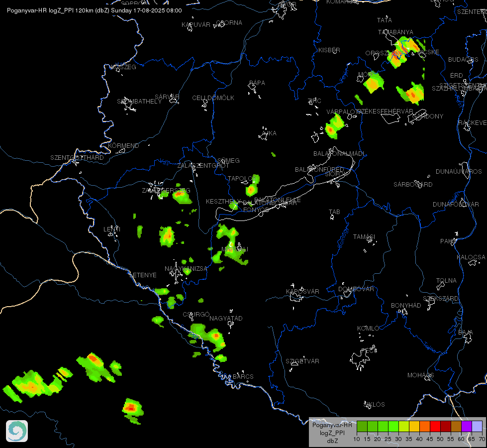
Task: Click the "KESZTHELY" town label
Action: [x=223, y=202]
